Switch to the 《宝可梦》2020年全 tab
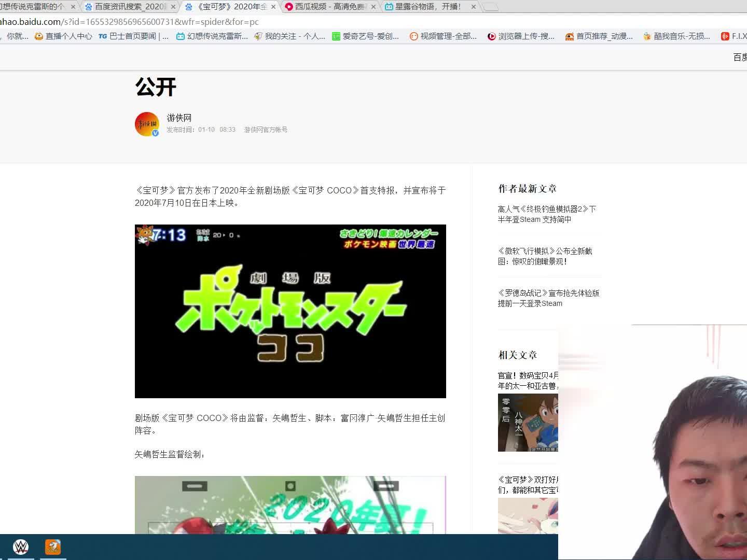This screenshot has height=560, width=747. pos(230,7)
